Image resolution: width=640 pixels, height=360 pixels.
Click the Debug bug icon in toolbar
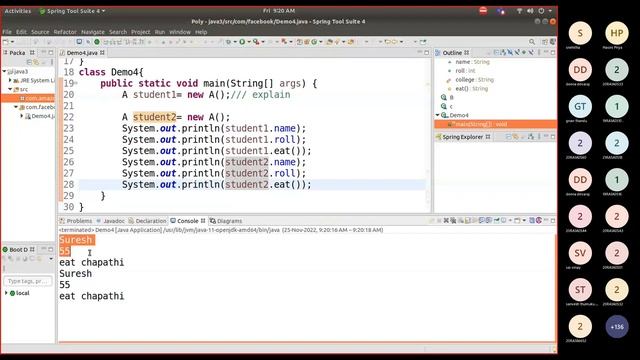(229, 42)
